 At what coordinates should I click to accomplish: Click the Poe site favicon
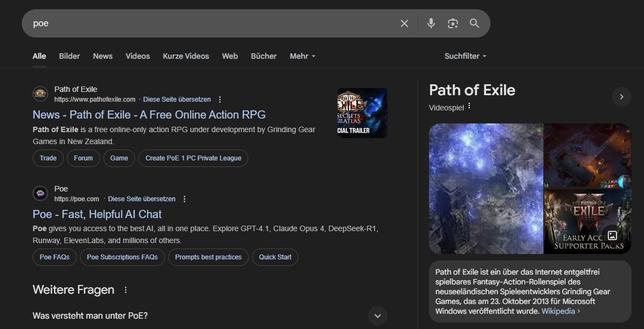(x=40, y=193)
